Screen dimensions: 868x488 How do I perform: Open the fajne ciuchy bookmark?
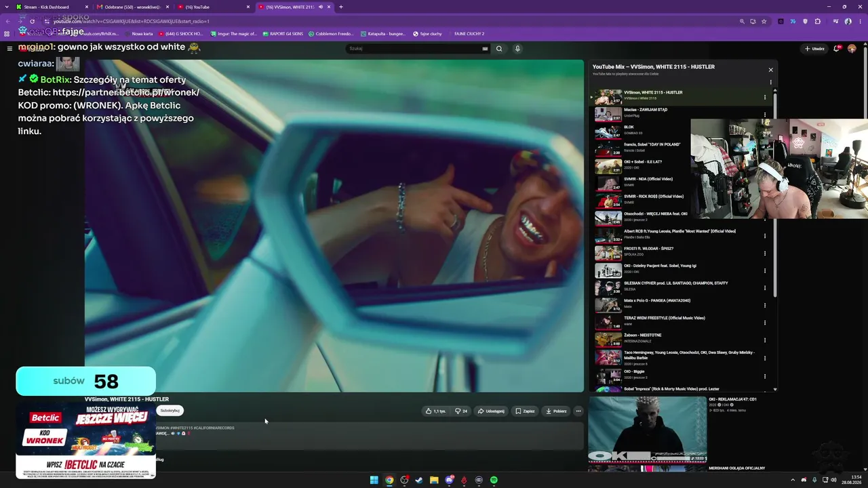pos(427,33)
